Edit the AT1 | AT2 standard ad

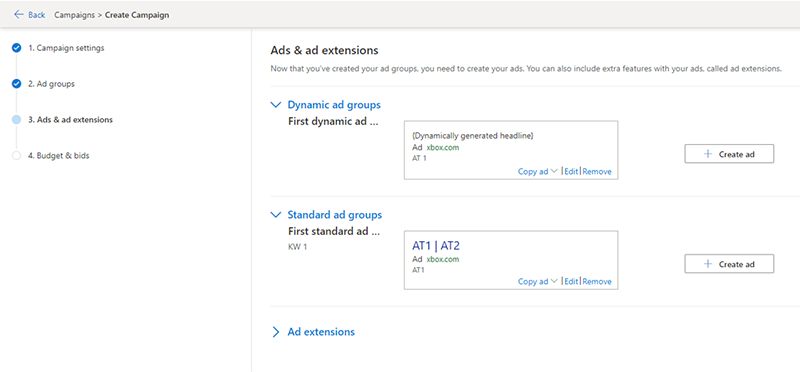[x=571, y=282]
